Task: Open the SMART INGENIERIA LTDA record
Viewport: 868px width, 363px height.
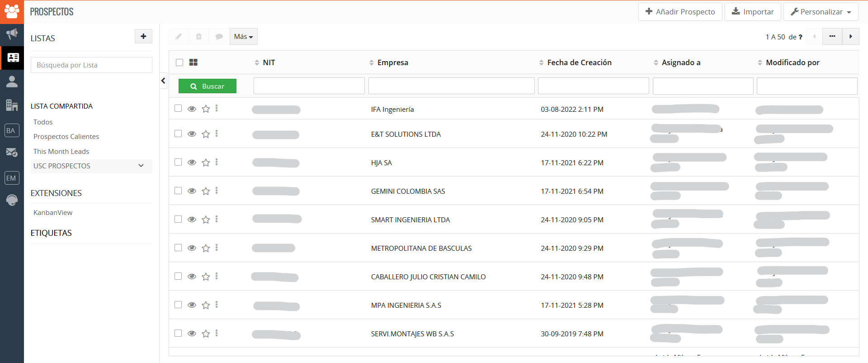Action: [410, 220]
